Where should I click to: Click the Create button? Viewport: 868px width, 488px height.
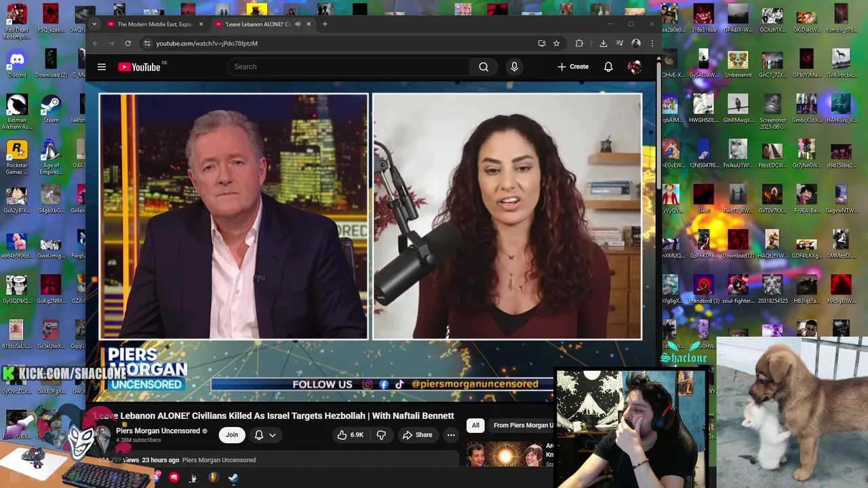click(573, 67)
